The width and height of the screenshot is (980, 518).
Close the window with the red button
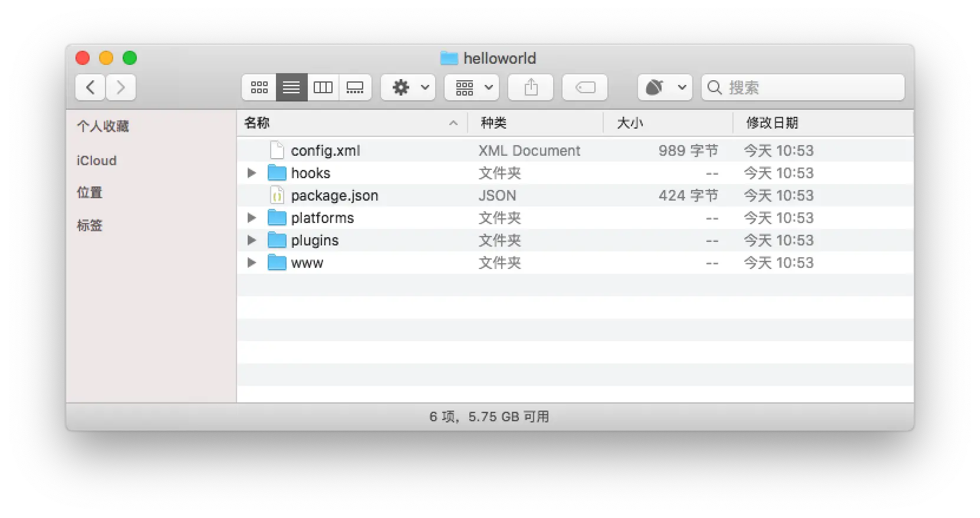coord(83,58)
